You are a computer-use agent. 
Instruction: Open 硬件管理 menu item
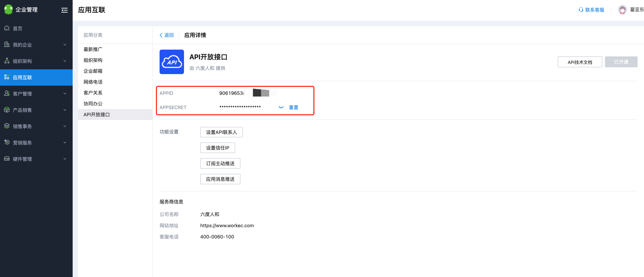[x=36, y=159]
